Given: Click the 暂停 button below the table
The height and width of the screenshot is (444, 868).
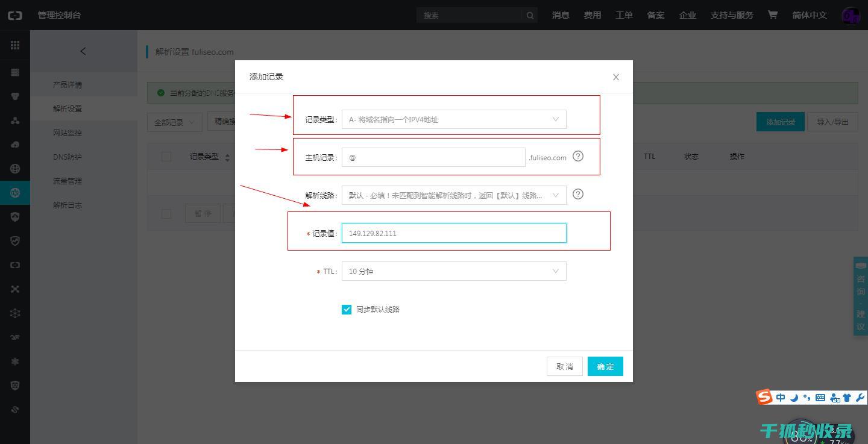Looking at the screenshot, I should point(203,213).
